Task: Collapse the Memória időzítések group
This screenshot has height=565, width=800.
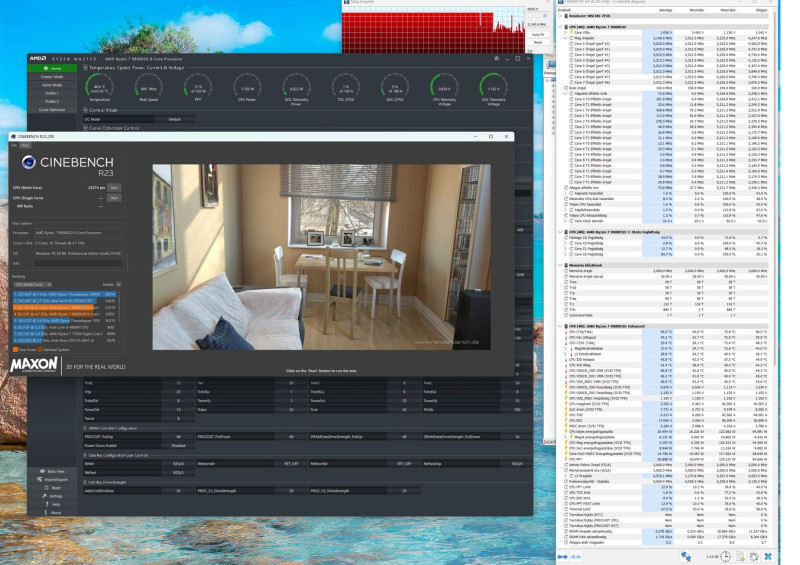Action: point(561,265)
